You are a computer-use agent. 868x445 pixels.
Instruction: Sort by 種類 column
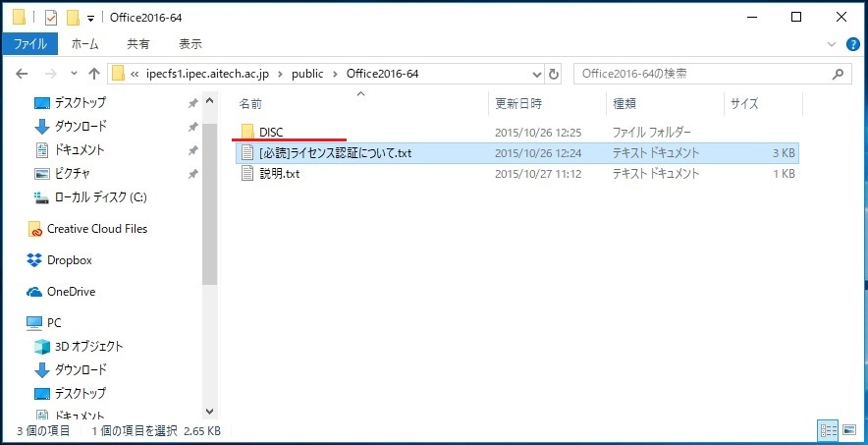624,103
